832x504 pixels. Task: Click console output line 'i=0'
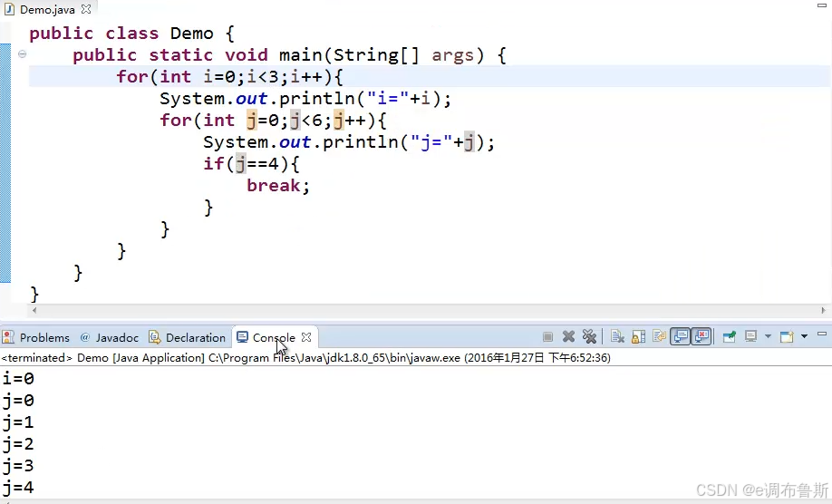[x=18, y=379]
